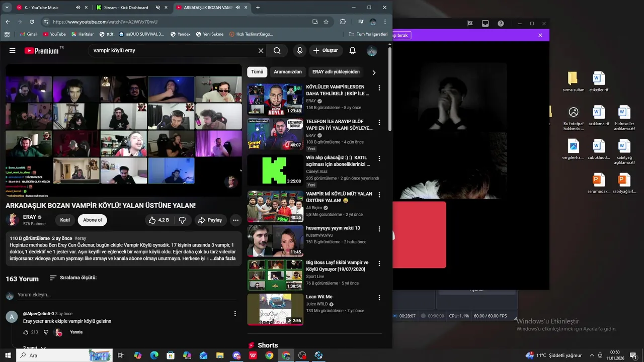
Task: Show more filter chips with the arrow
Action: tap(374, 72)
